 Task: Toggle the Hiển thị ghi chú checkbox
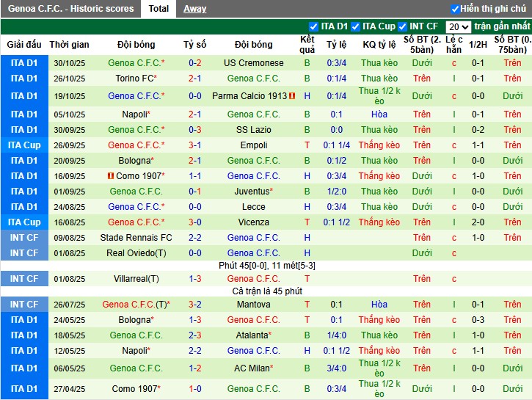[455, 9]
